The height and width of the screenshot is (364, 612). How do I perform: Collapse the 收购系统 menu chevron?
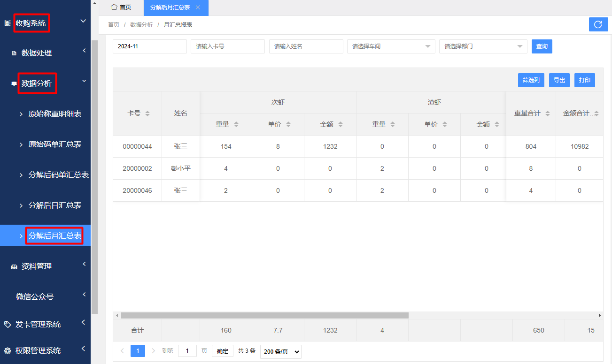83,21
